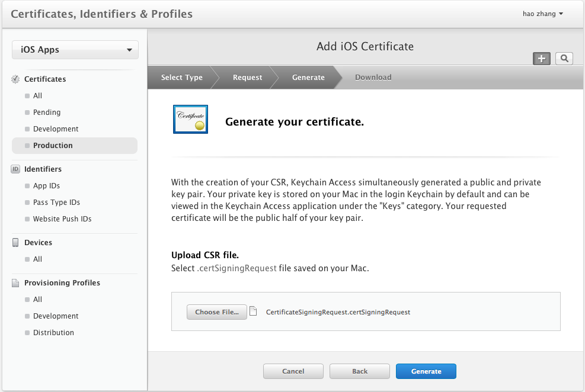This screenshot has height=392, width=585.
Task: Click the Devices phone icon
Action: [16, 243]
